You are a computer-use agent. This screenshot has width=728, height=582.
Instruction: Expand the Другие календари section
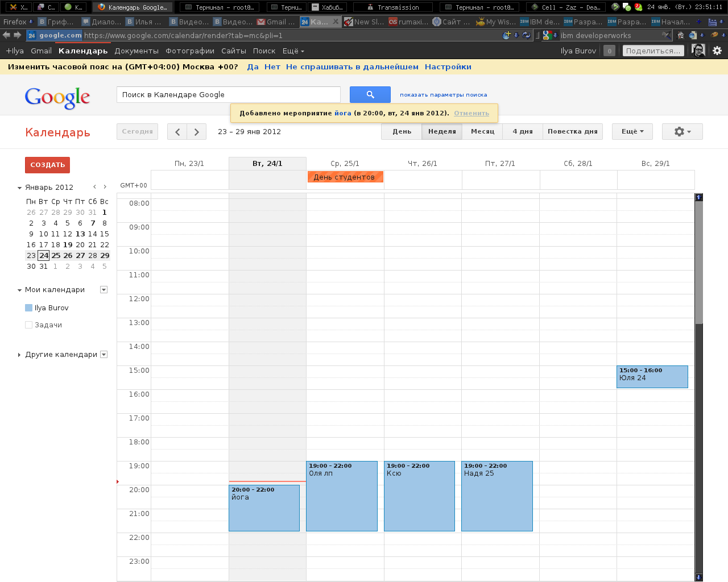point(19,355)
